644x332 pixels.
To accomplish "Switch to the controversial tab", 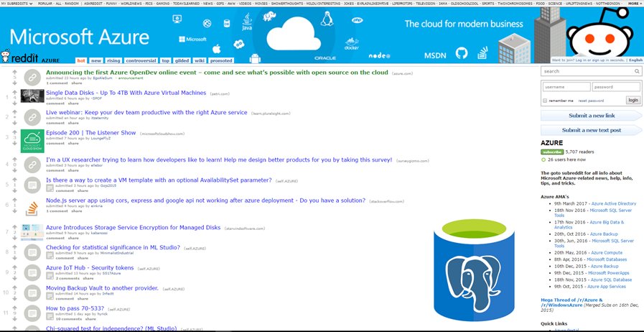I will 141,60.
